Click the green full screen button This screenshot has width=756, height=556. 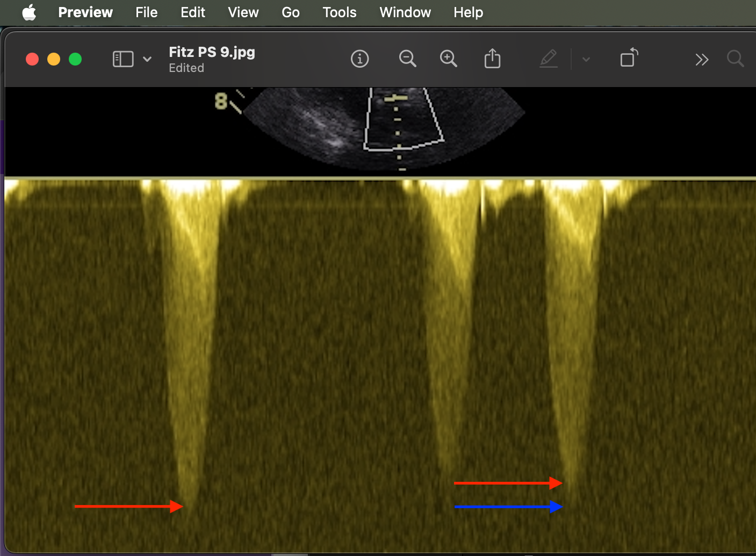[x=75, y=59]
